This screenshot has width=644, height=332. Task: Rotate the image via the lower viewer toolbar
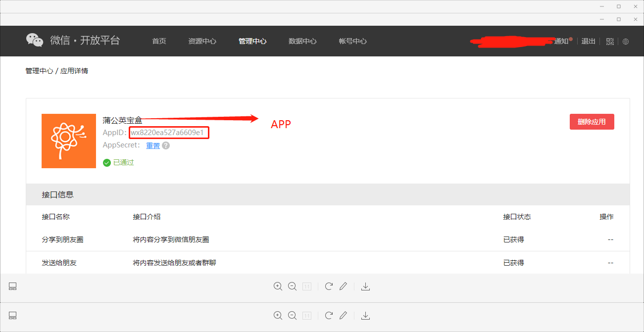point(329,316)
